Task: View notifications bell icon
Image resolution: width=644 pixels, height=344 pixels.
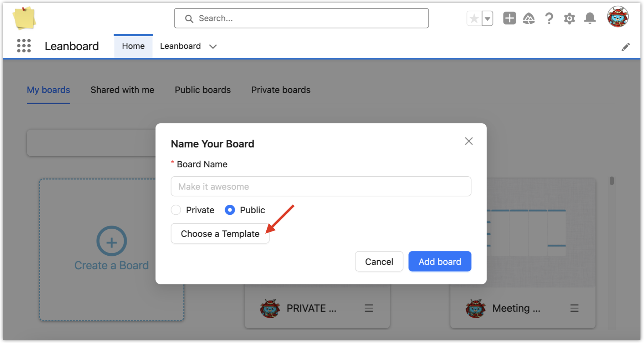Action: tap(590, 19)
